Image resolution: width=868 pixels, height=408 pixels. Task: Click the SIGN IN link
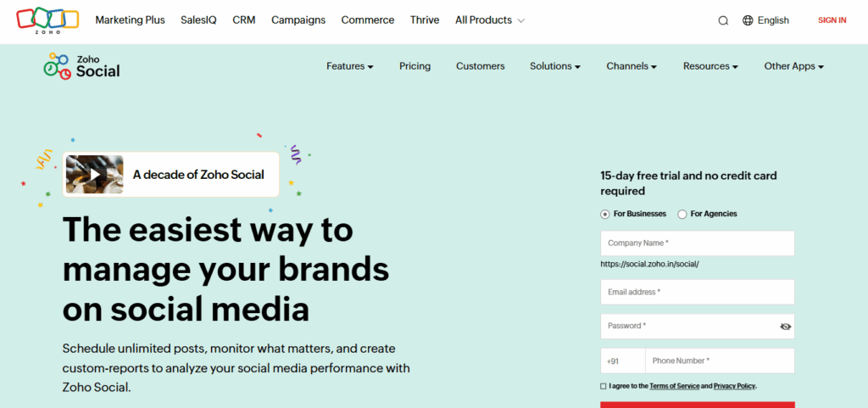832,20
